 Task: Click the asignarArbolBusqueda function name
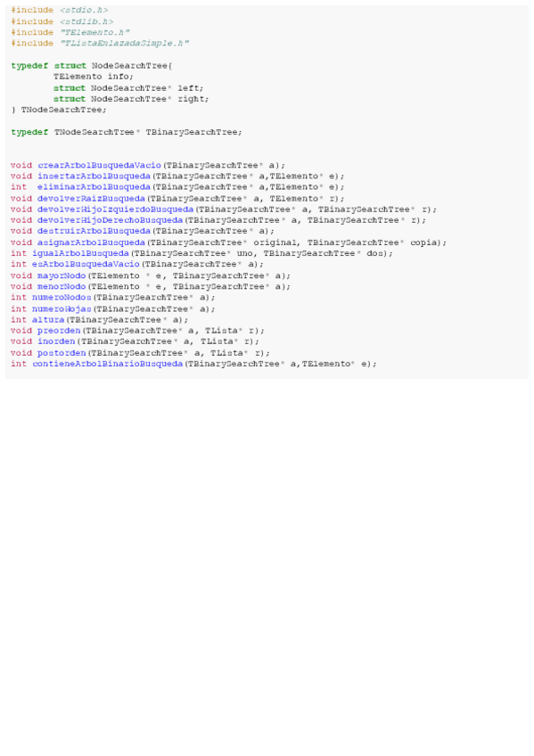pyautogui.click(x=91, y=242)
